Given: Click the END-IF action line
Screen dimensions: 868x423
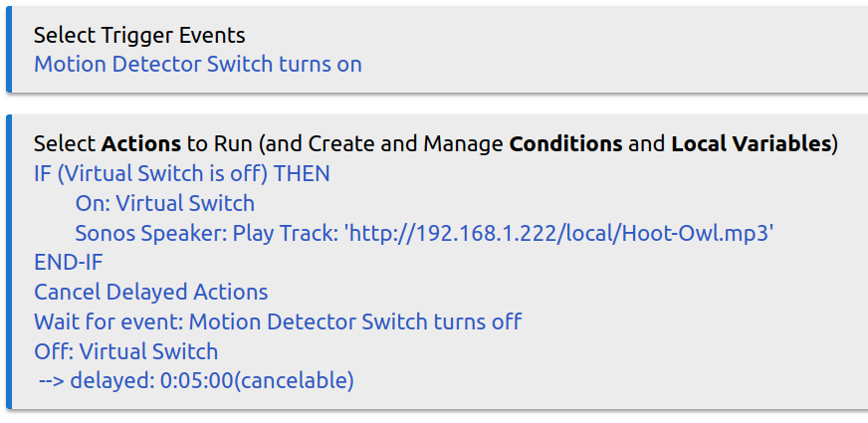Looking at the screenshot, I should tap(68, 263).
